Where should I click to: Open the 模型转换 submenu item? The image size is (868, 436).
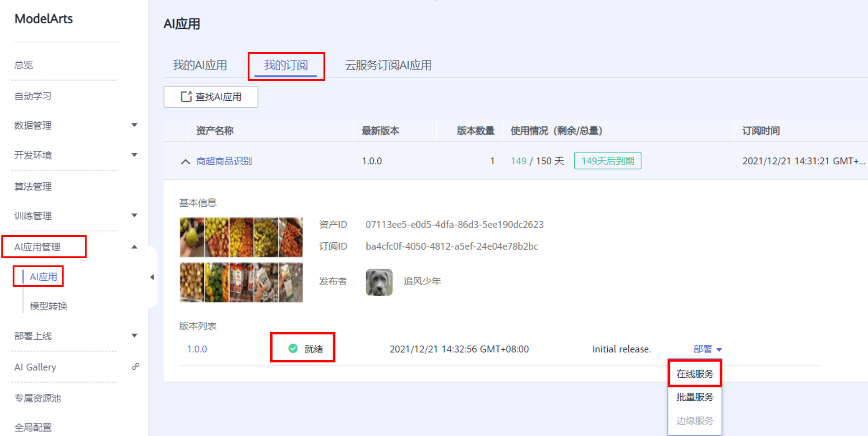click(x=48, y=306)
